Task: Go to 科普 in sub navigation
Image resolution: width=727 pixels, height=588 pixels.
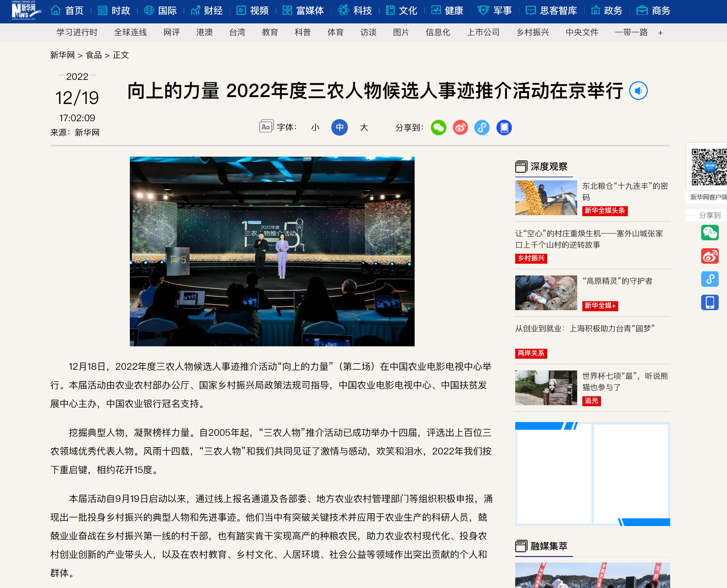Action: [303, 32]
